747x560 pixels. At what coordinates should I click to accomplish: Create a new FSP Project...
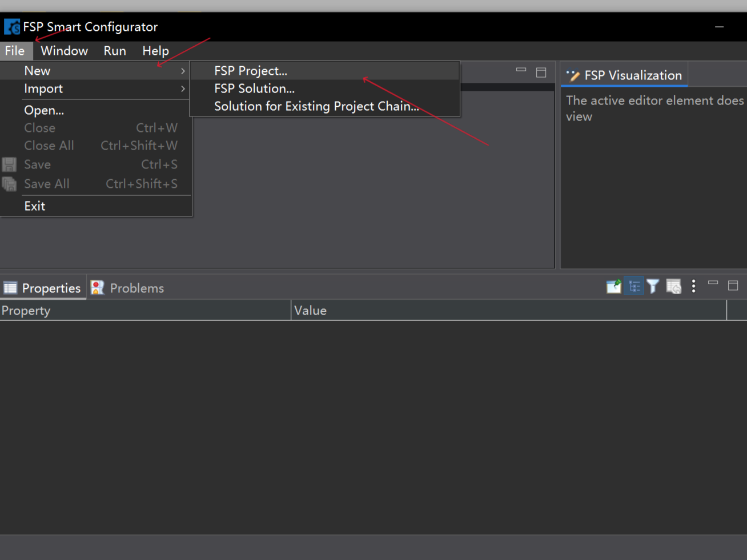324,71
